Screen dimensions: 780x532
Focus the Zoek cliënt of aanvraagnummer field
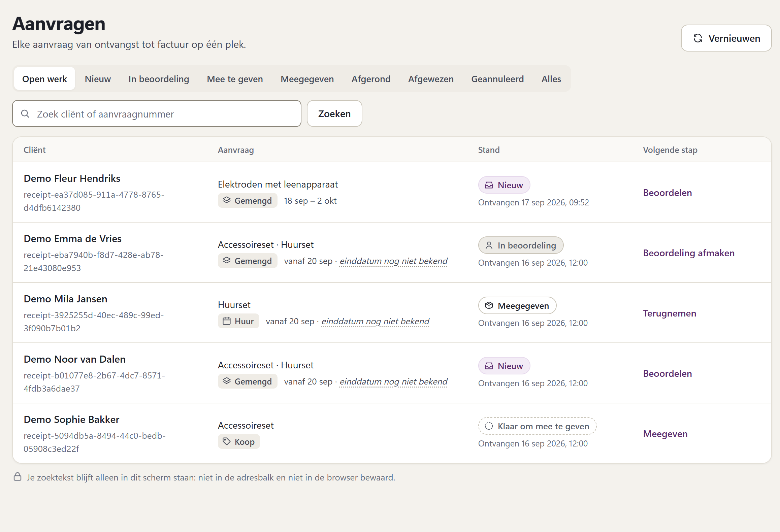(x=157, y=114)
